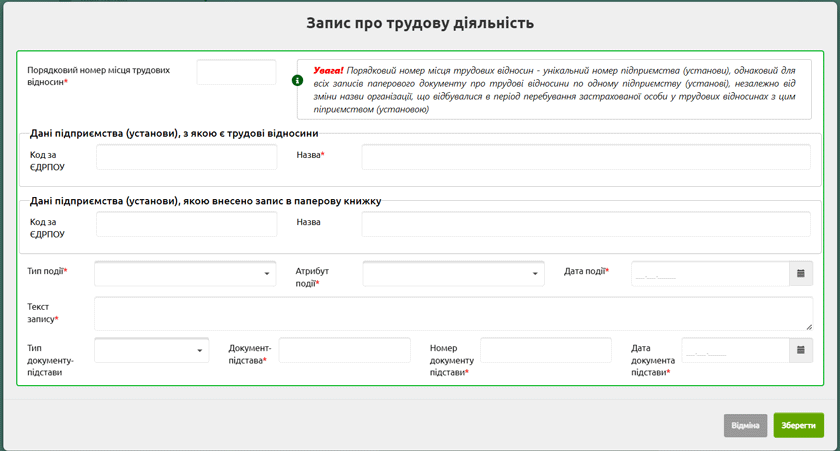Focus the Дата події date input
Image resolution: width=840 pixels, height=451 pixels.
coord(709,273)
